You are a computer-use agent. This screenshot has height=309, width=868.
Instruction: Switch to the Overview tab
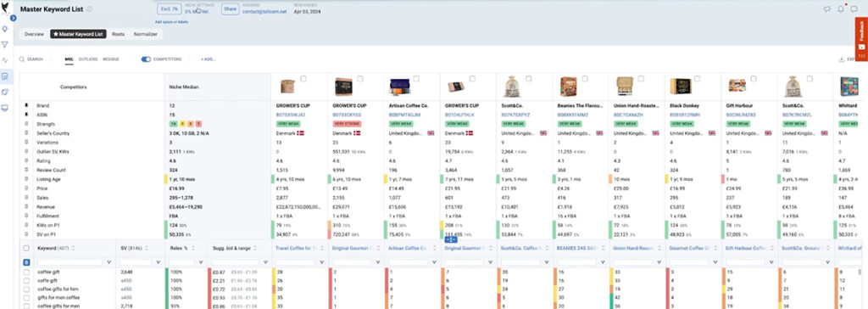click(34, 35)
